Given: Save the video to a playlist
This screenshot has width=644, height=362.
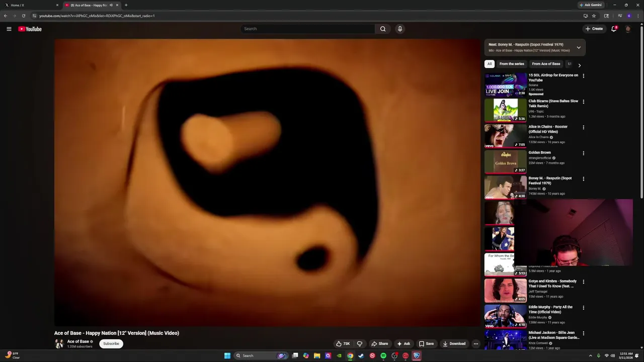Looking at the screenshot, I should click(x=426, y=344).
